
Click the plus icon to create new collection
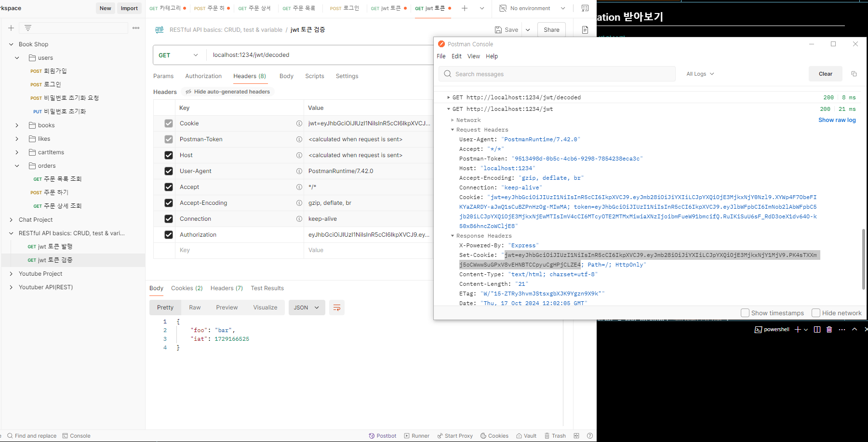11,28
